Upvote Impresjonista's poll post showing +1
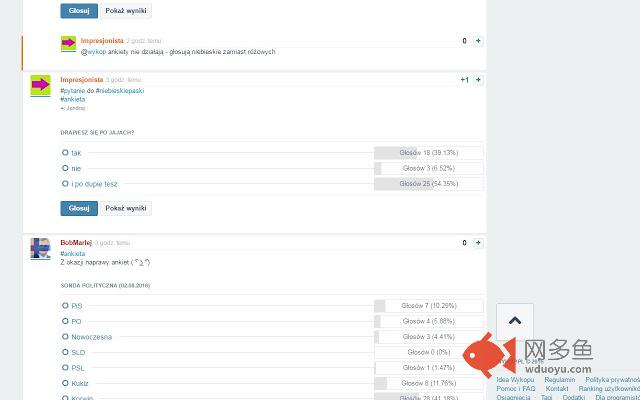This screenshot has height=400, width=640. point(478,79)
